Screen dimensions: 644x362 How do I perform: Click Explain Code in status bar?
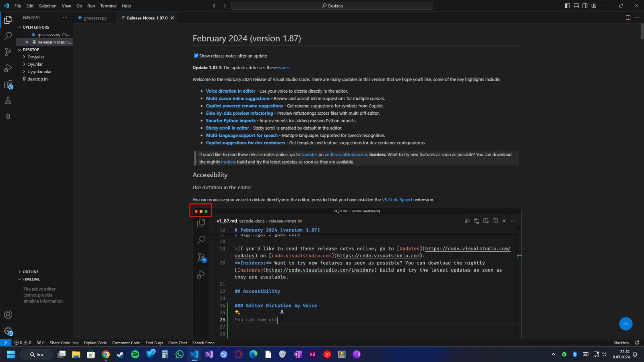pos(95,343)
